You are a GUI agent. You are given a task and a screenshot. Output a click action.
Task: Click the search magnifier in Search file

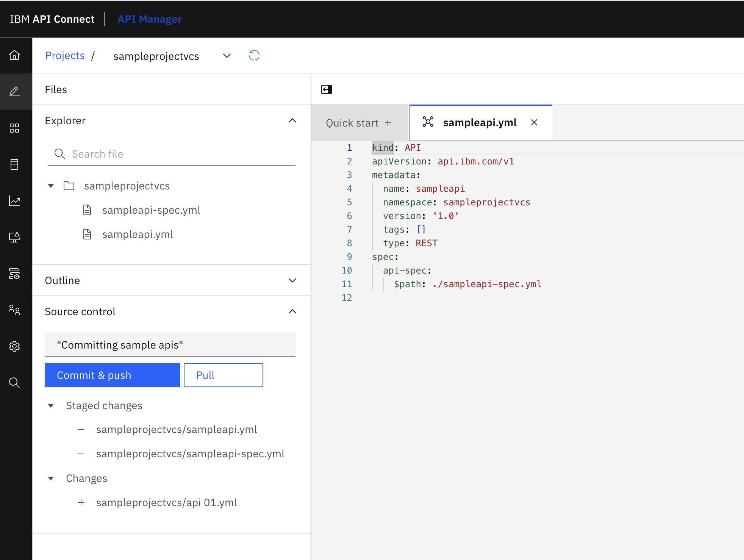tap(59, 154)
